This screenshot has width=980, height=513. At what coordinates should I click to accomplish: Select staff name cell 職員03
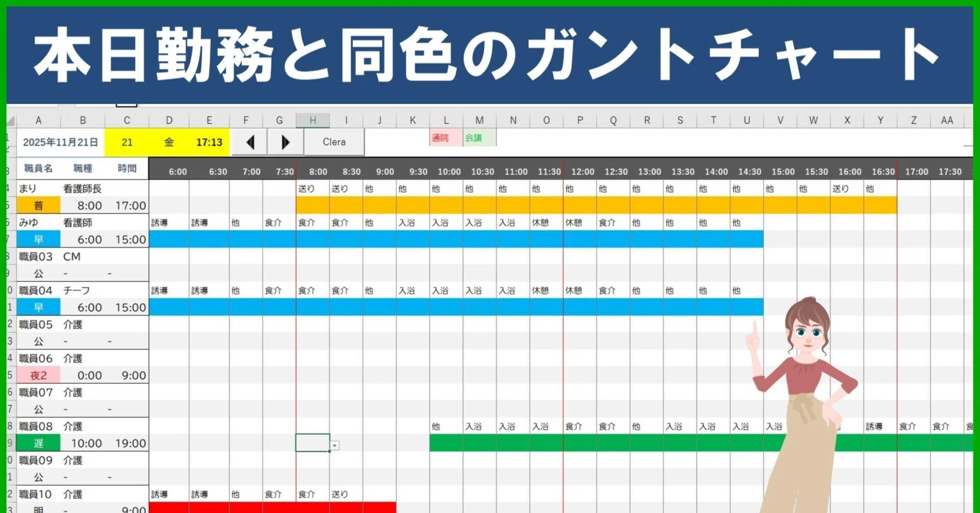point(38,256)
